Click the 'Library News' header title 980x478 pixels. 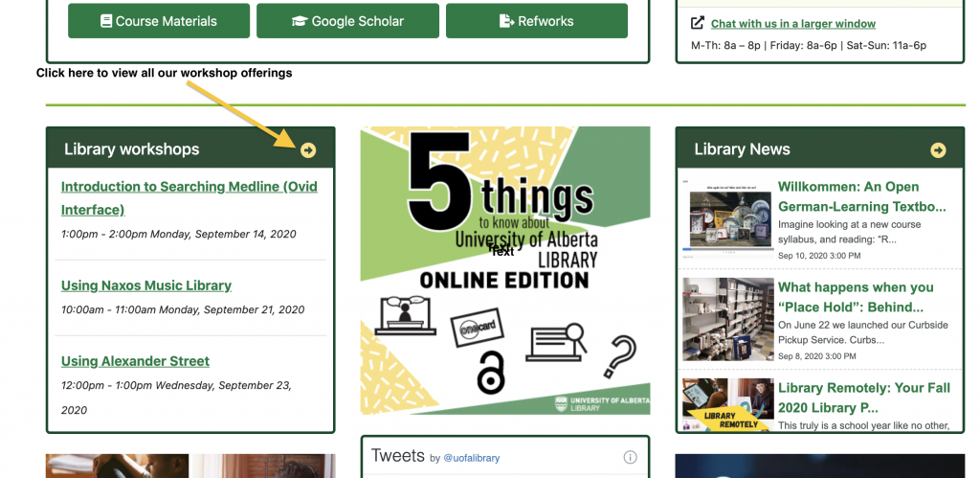point(742,148)
